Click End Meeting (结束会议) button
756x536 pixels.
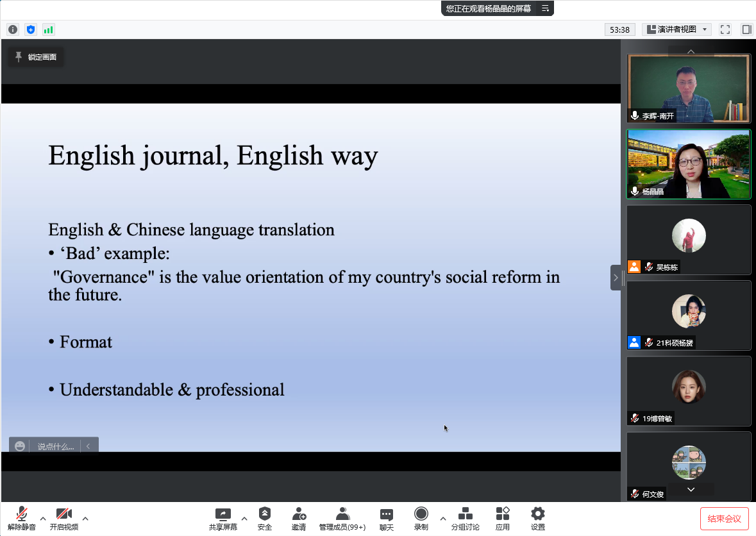coord(724,518)
